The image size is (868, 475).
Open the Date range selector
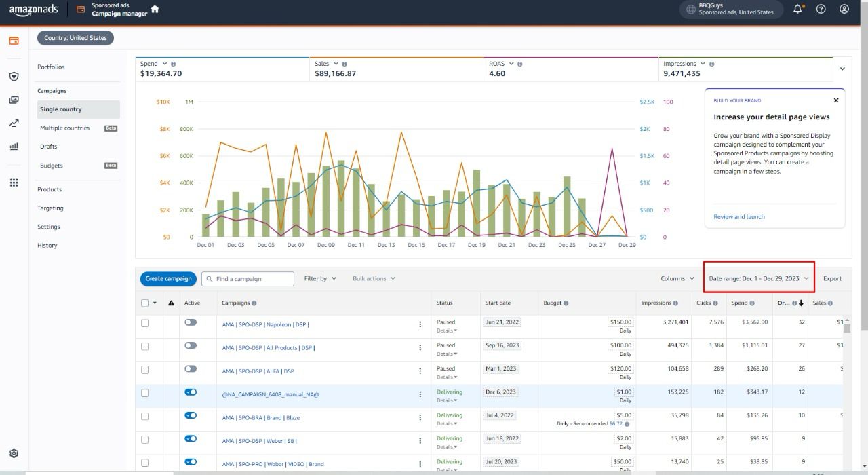[759, 278]
